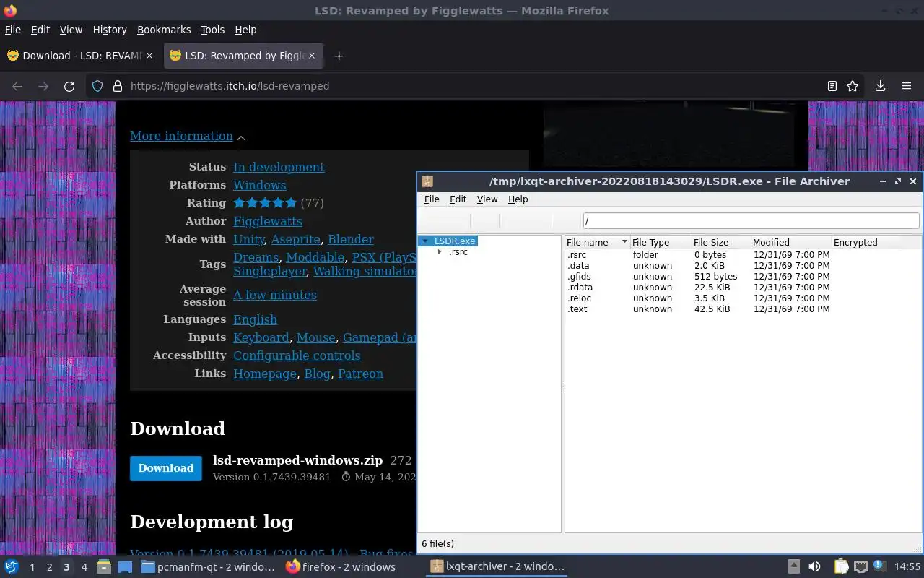
Task: Bookmark this page with the star
Action: (853, 86)
